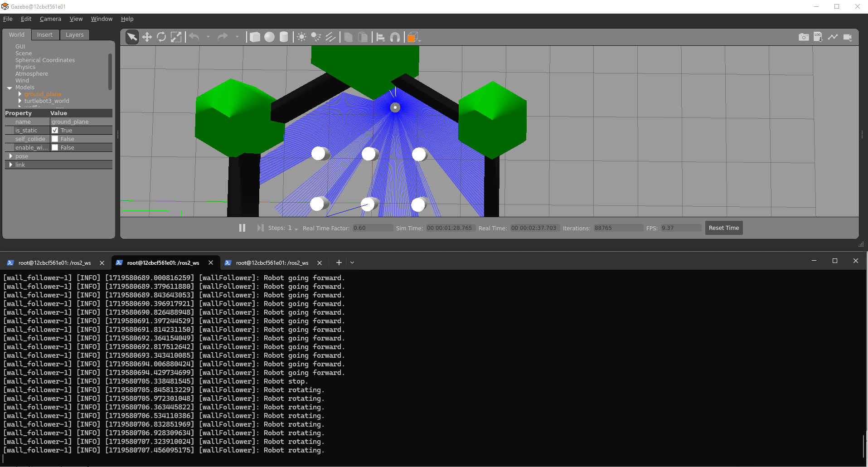This screenshot has height=467, width=868.
Task: Select Physics in the world tree
Action: click(x=25, y=67)
